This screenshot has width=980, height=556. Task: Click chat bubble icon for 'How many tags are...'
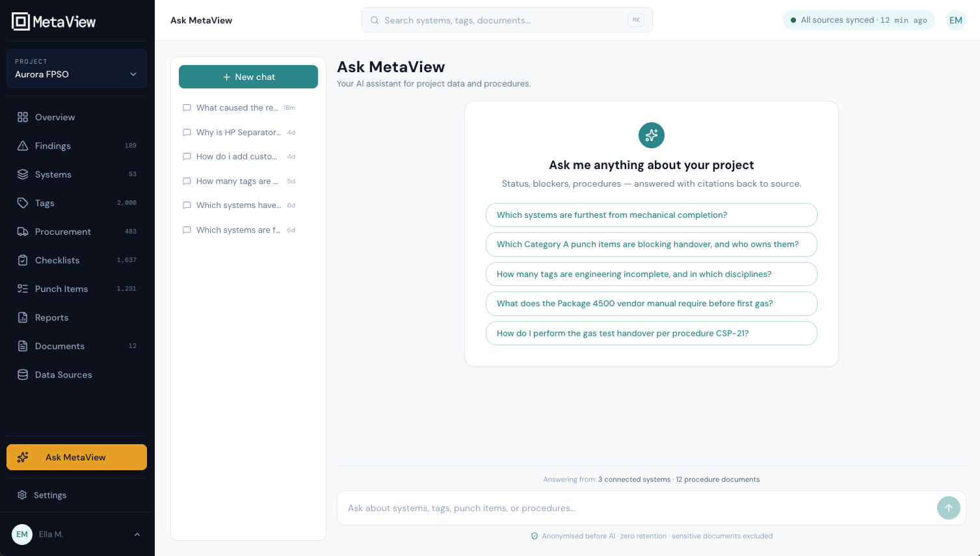click(187, 181)
